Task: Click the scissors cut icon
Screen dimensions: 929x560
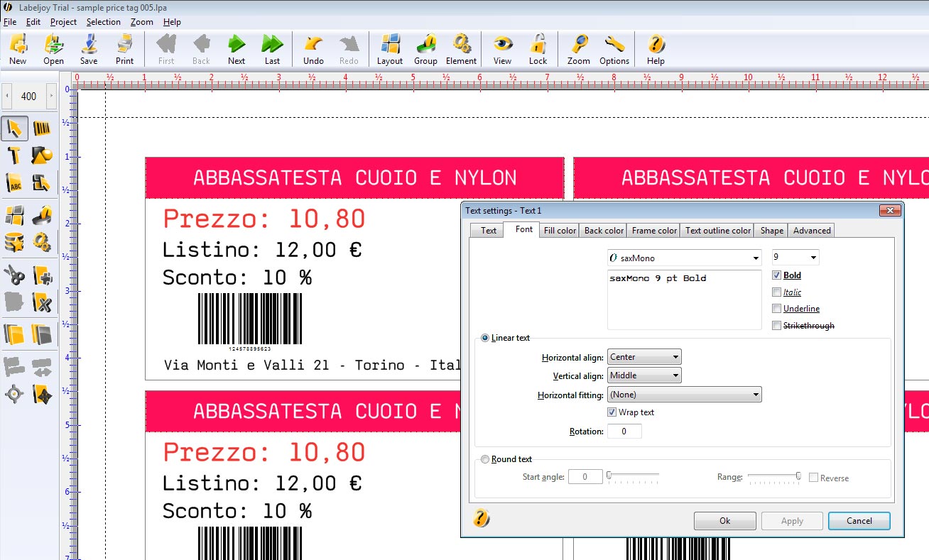Action: point(15,275)
